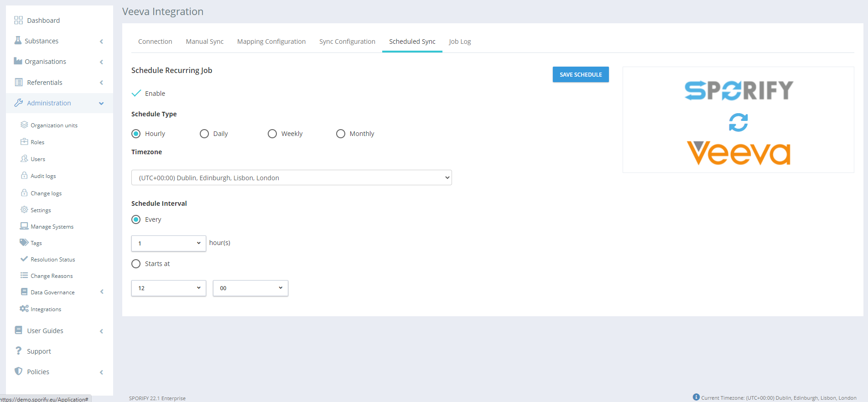Click the Integrations gears icon
Screen dimensions: 868x402
[x=24, y=309]
